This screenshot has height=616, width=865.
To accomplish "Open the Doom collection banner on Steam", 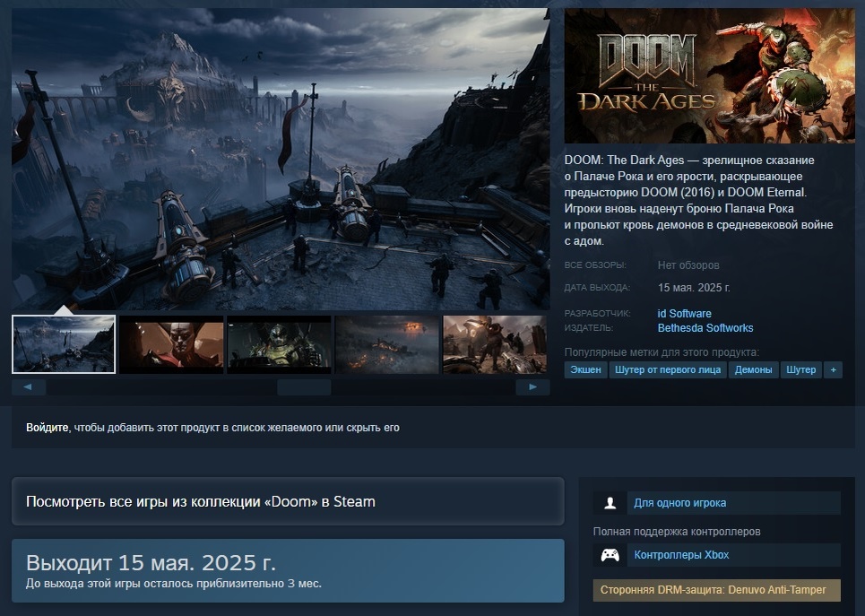I will click(x=288, y=501).
